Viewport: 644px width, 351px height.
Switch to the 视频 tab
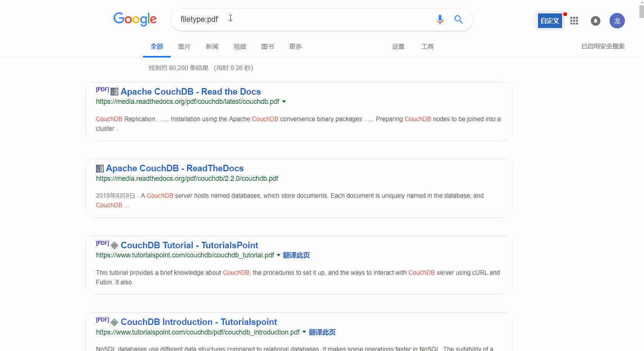tap(240, 46)
